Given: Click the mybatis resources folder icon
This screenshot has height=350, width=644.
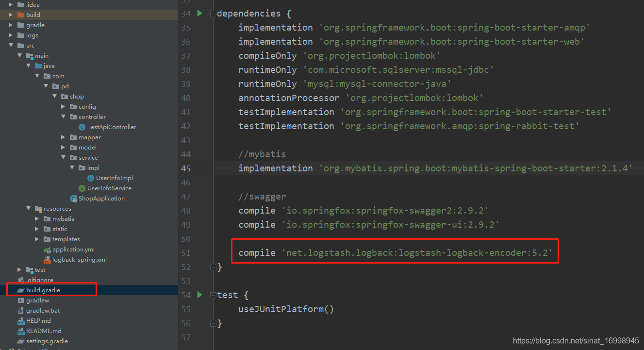Looking at the screenshot, I should [x=47, y=218].
